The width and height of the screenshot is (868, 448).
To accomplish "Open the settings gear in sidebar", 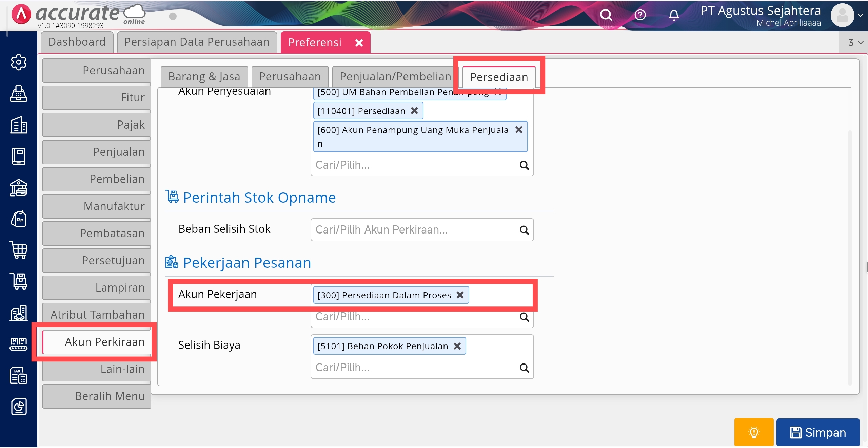I will click(18, 62).
